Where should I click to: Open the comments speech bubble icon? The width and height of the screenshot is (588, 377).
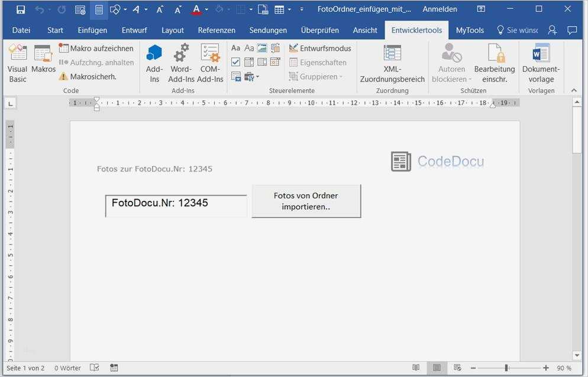coord(572,30)
